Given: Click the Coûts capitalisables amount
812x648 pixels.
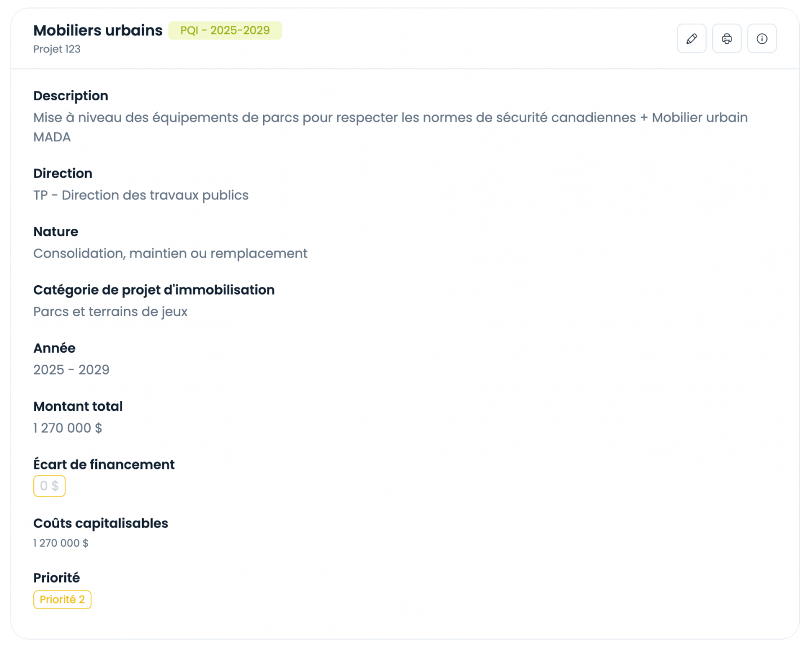Looking at the screenshot, I should tap(61, 543).
